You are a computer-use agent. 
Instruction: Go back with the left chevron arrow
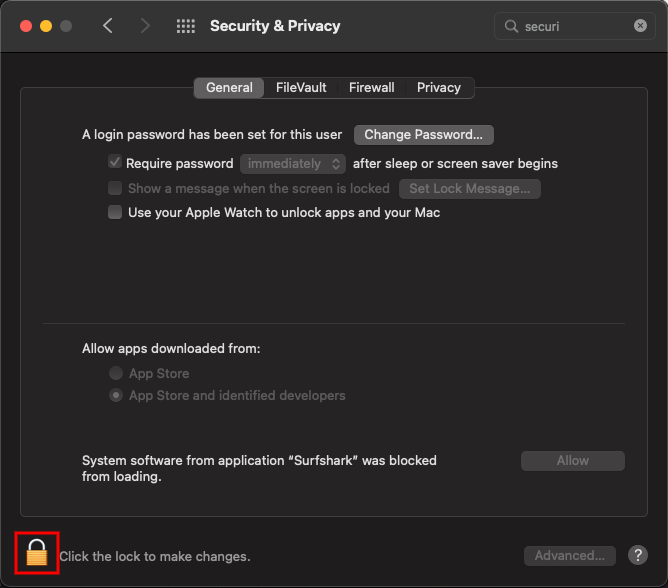point(108,26)
